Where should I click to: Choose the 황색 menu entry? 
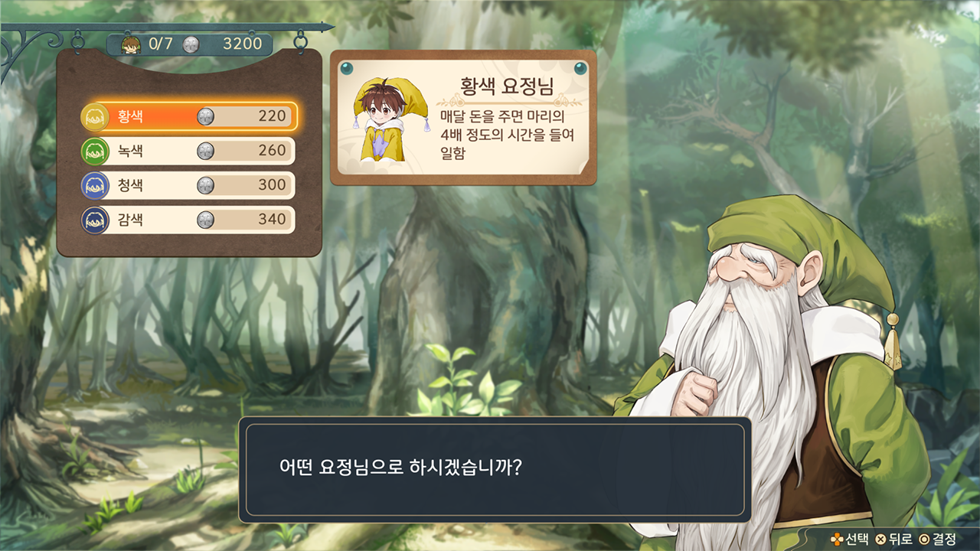(189, 116)
